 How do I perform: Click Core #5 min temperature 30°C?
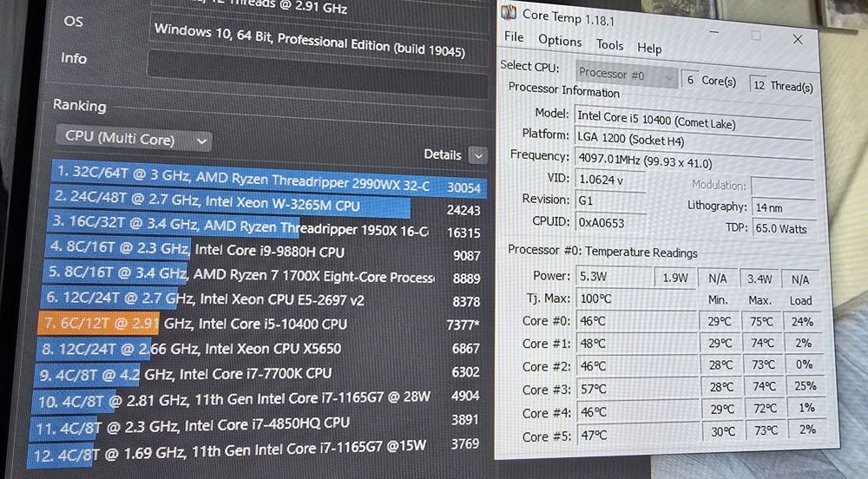(x=724, y=431)
